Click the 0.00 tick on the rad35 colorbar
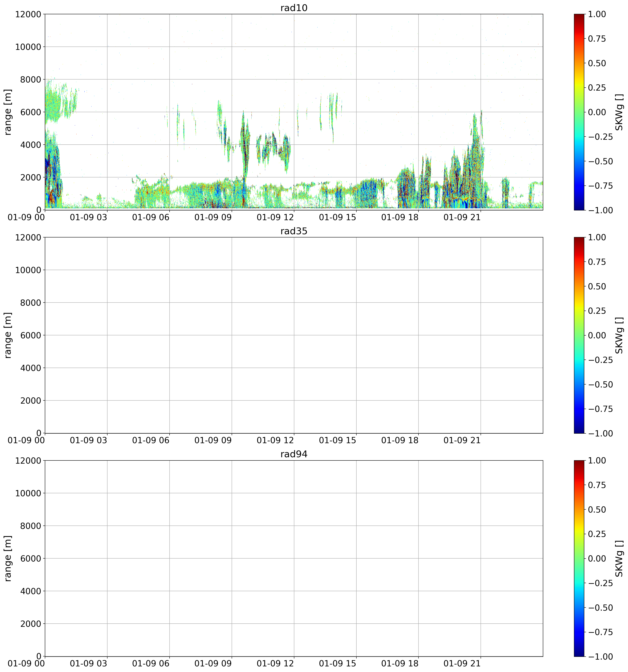This screenshot has width=628, height=672. point(597,335)
